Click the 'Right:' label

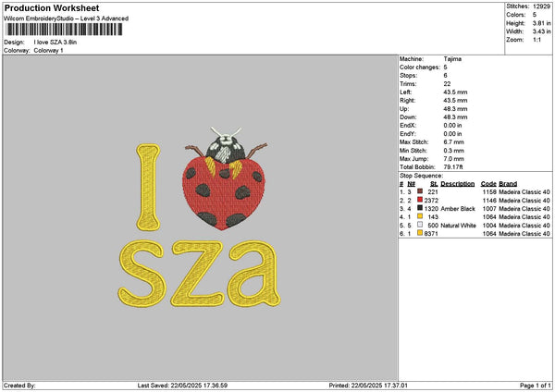[407, 101]
